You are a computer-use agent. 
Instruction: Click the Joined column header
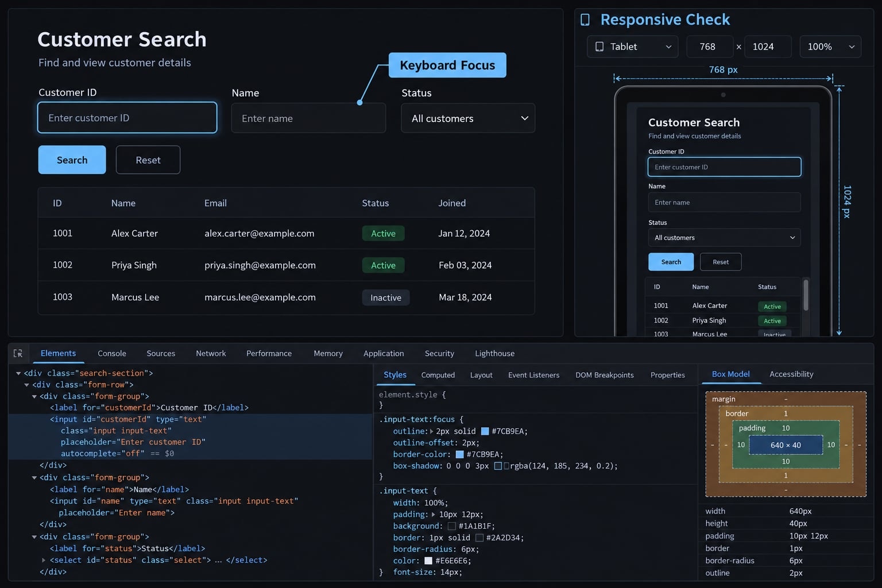452,203
